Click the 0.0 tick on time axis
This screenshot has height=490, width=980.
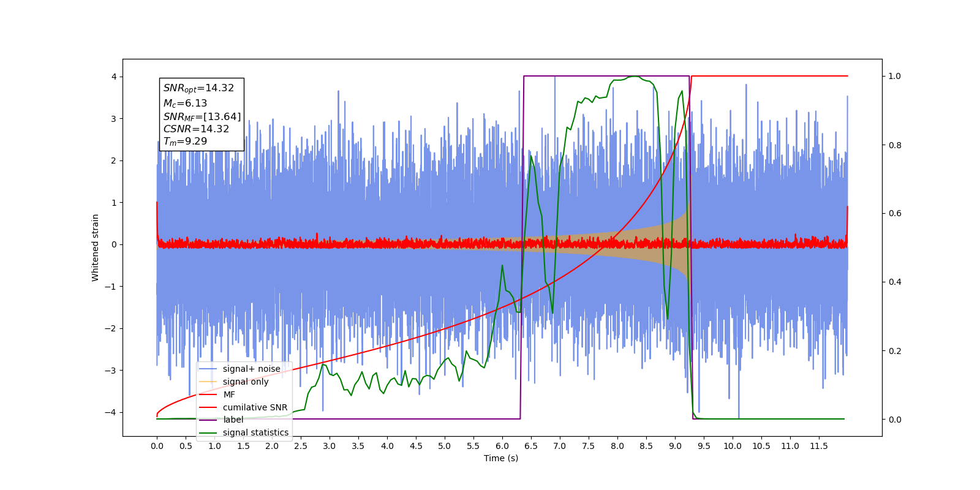point(157,446)
